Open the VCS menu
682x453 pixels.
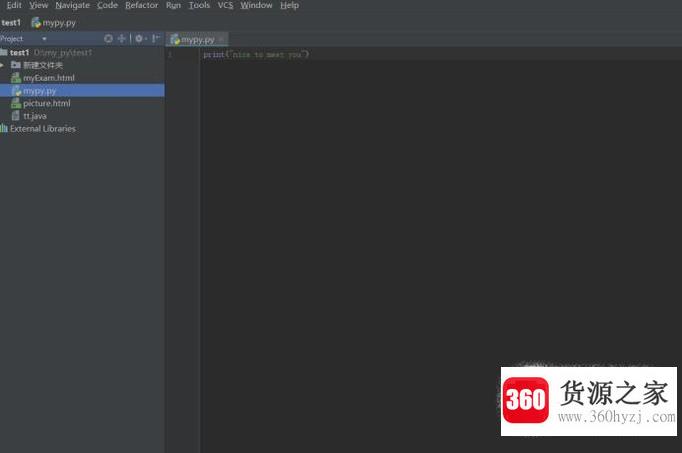[225, 5]
